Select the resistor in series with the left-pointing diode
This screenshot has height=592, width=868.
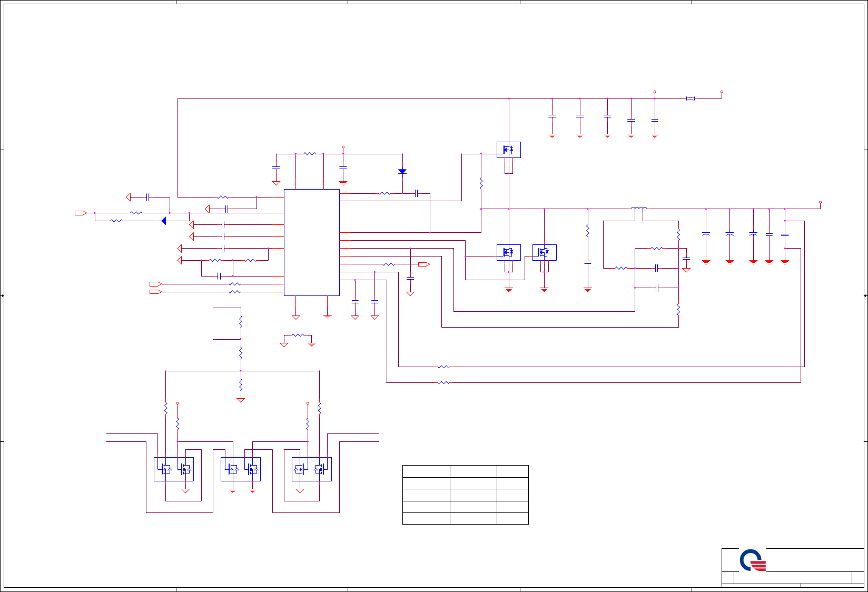[116, 221]
